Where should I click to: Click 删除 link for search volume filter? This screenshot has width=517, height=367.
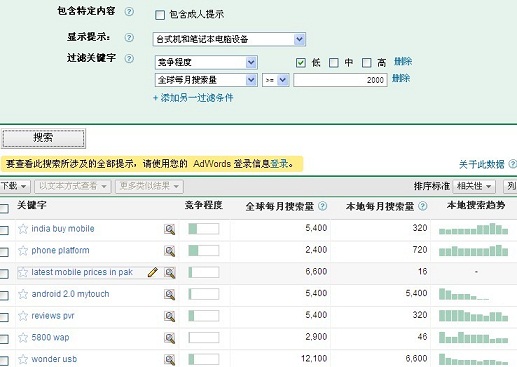point(401,78)
